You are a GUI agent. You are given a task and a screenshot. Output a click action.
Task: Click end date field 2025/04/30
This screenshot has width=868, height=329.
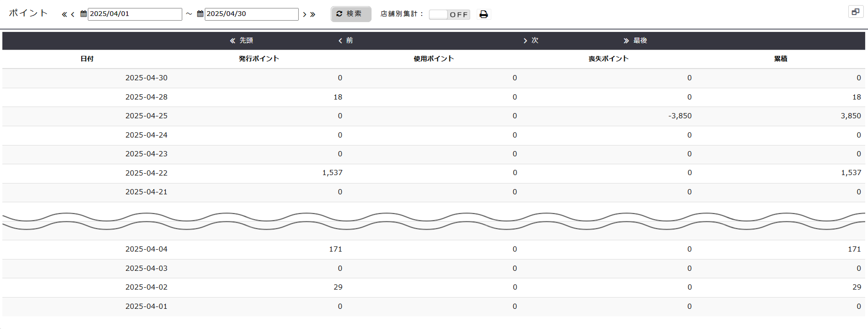pyautogui.click(x=251, y=14)
